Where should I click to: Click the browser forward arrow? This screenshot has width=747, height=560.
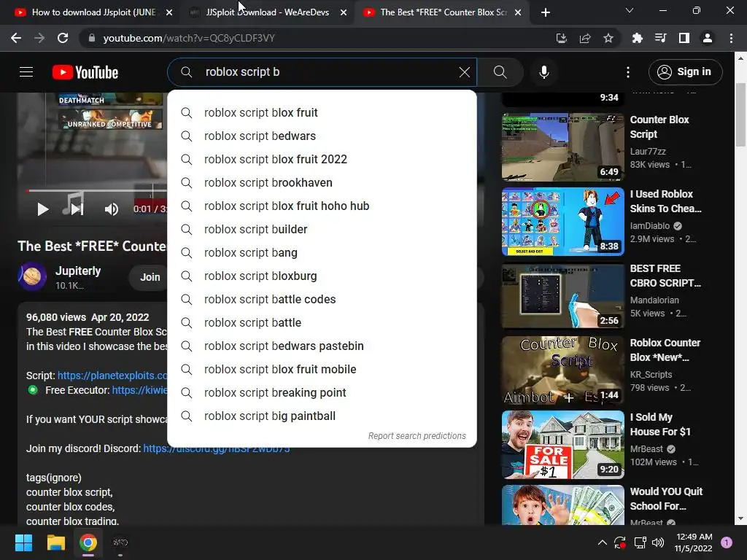tap(39, 38)
